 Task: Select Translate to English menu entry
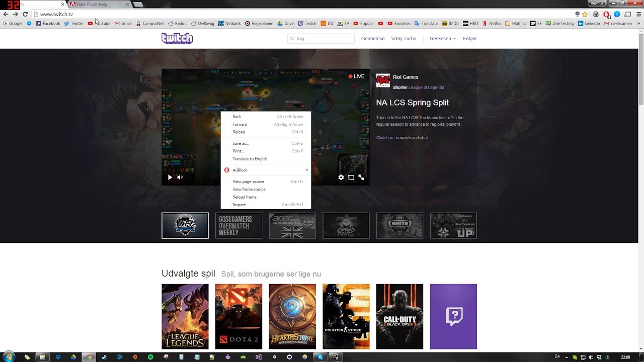click(266, 159)
